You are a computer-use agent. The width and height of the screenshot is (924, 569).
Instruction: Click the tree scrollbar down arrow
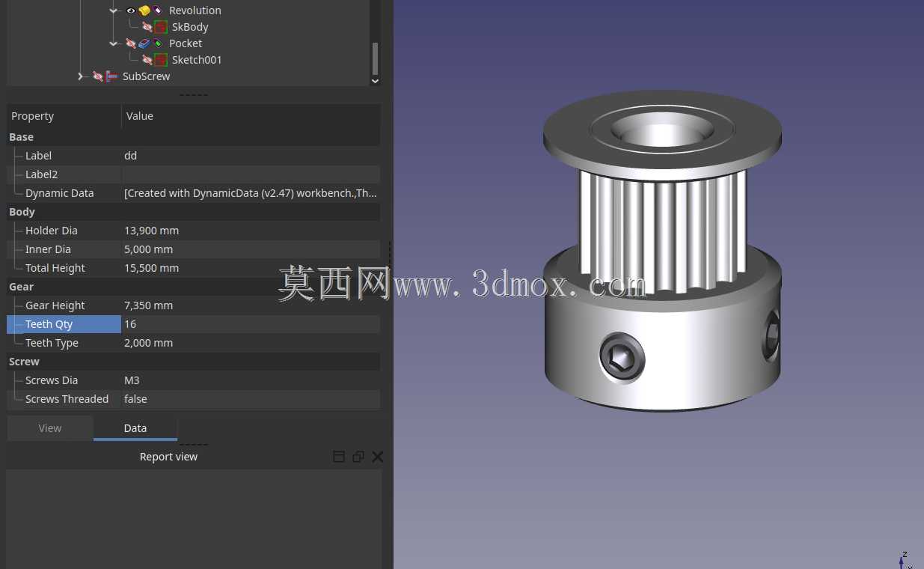point(375,81)
